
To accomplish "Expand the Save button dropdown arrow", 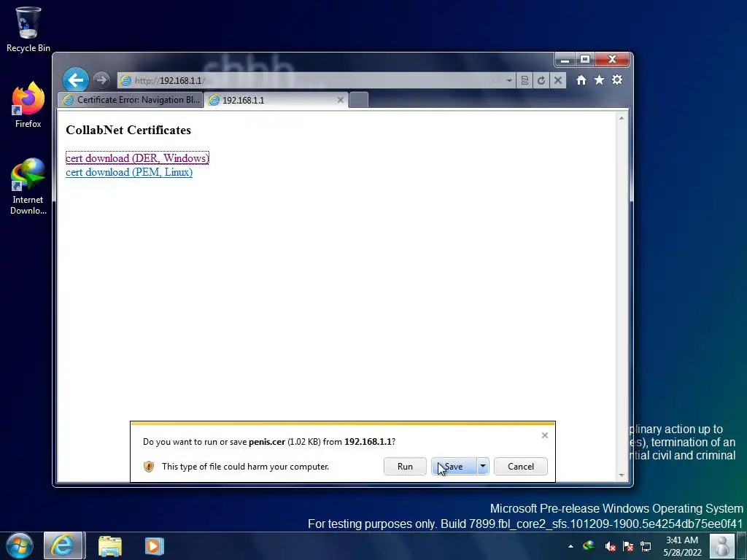I will click(483, 466).
